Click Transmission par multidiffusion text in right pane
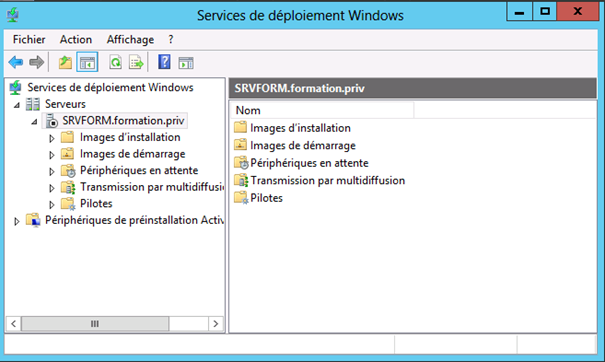The height and width of the screenshot is (362, 605). point(328,180)
